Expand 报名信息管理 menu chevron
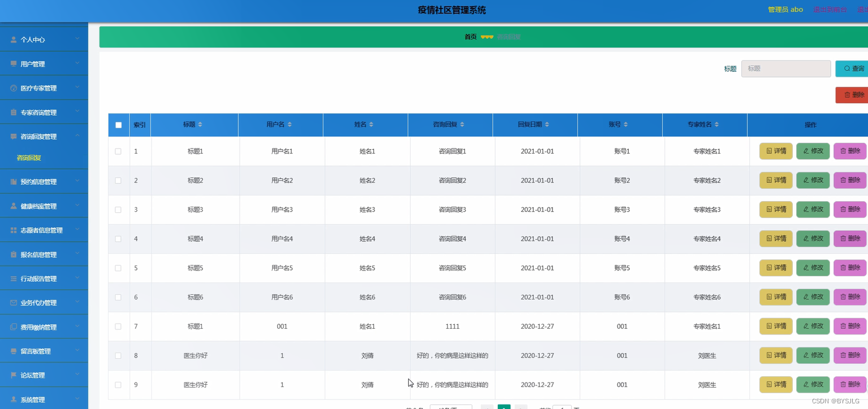The height and width of the screenshot is (409, 868). coord(77,254)
